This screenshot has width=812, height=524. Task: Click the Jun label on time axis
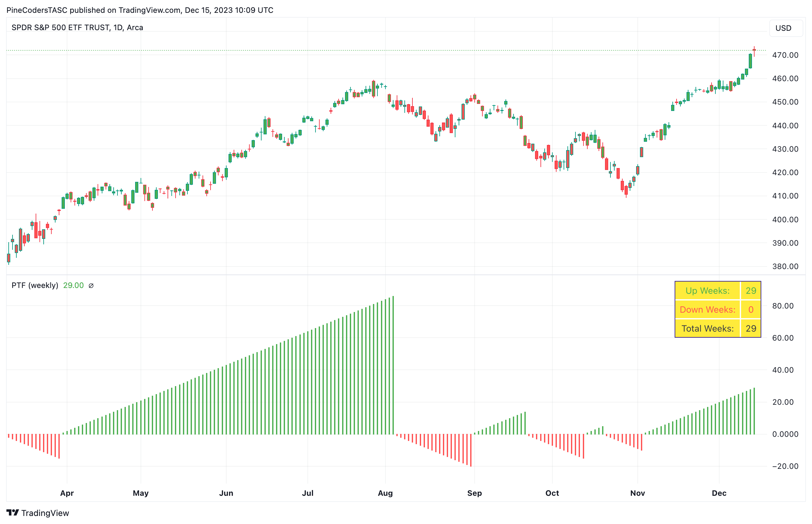pos(226,493)
